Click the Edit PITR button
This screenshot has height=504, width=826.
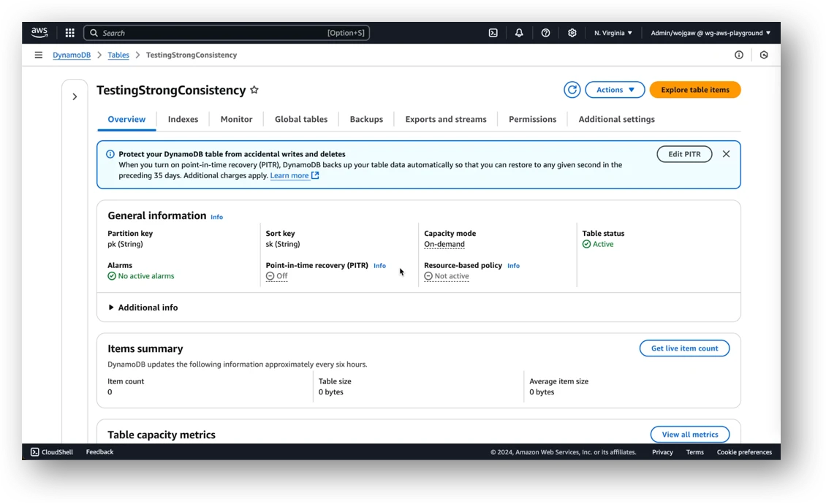684,154
